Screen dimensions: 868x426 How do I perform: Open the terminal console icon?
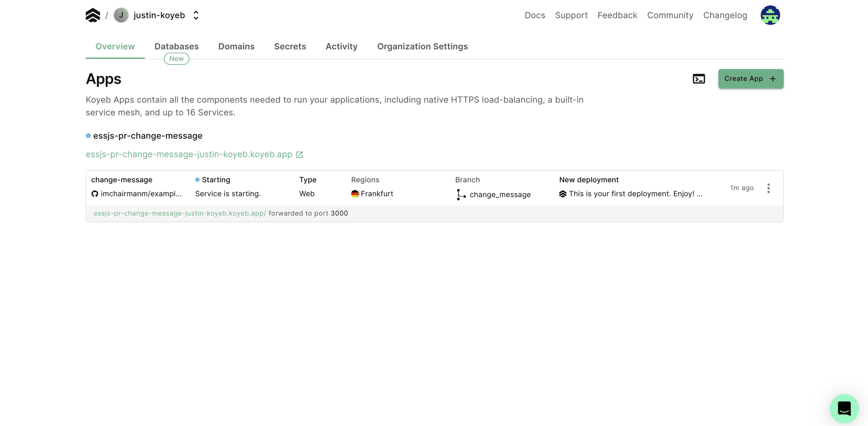698,79
